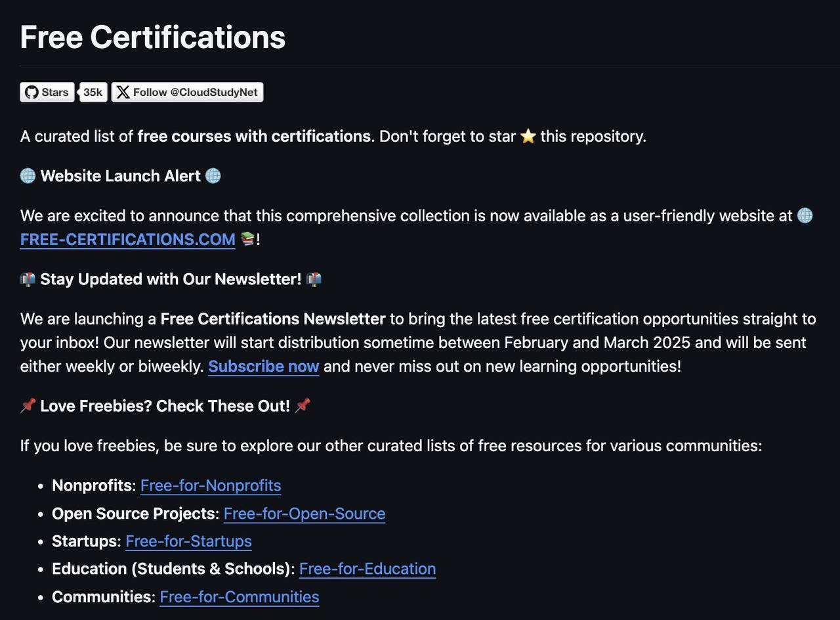Click globe emoji after Website Launch Alert
This screenshot has width=840, height=620.
click(x=213, y=176)
